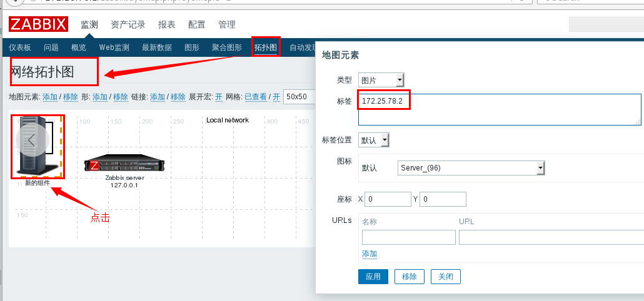Screen dimensions: 644x301
Task: Open the 50x50 grid size dropdown
Action: (x=299, y=97)
